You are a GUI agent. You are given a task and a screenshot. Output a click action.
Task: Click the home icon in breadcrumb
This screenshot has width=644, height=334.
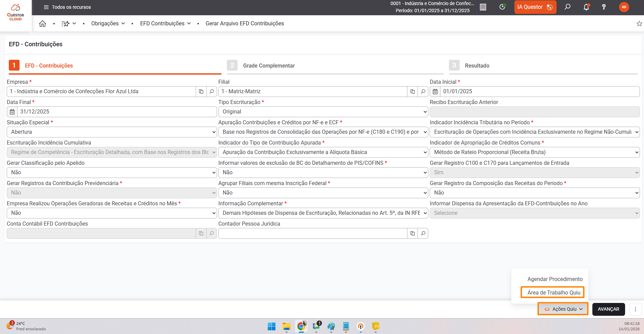[43, 24]
